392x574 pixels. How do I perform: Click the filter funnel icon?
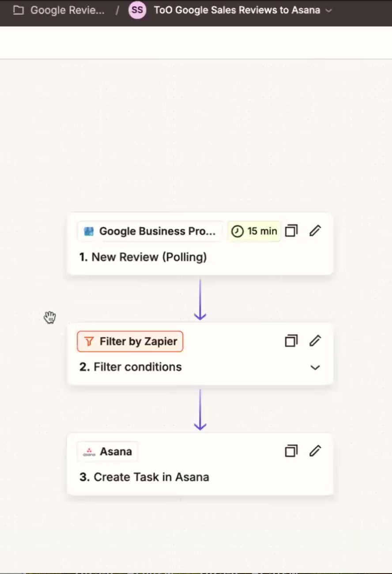click(89, 341)
